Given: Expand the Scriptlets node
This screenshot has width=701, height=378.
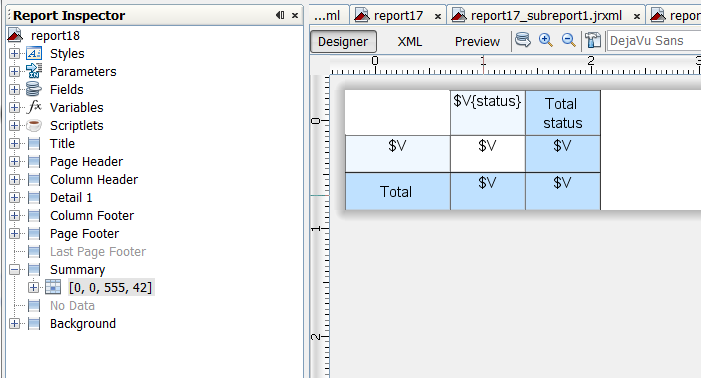Looking at the screenshot, I should tap(14, 126).
